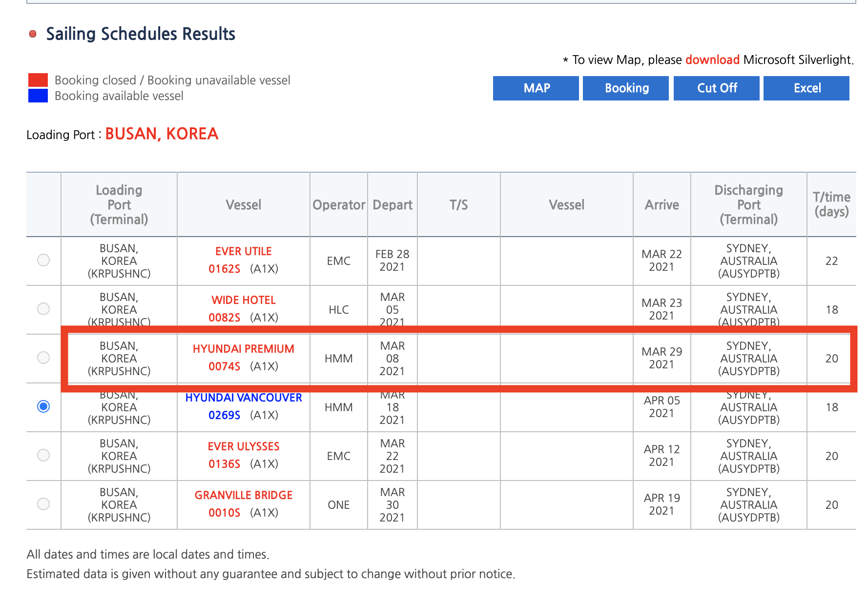Click the APR 05 2021 arrival cell

coord(661,407)
